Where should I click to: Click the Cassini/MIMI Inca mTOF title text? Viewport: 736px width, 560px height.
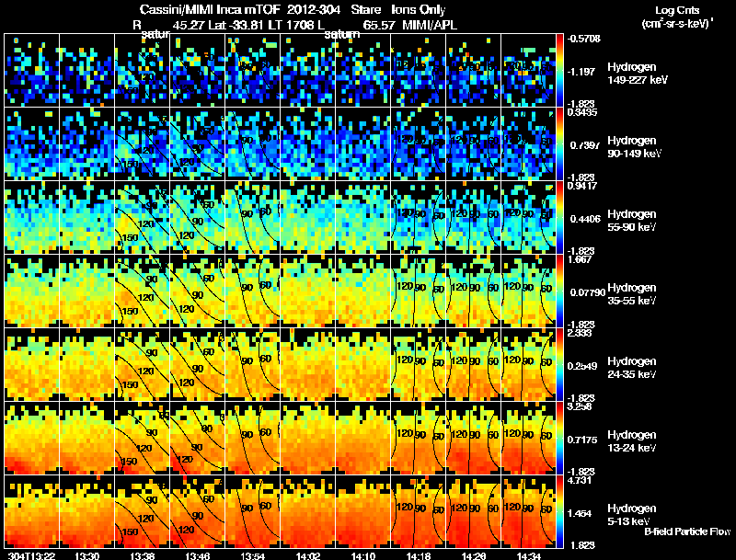pos(210,10)
